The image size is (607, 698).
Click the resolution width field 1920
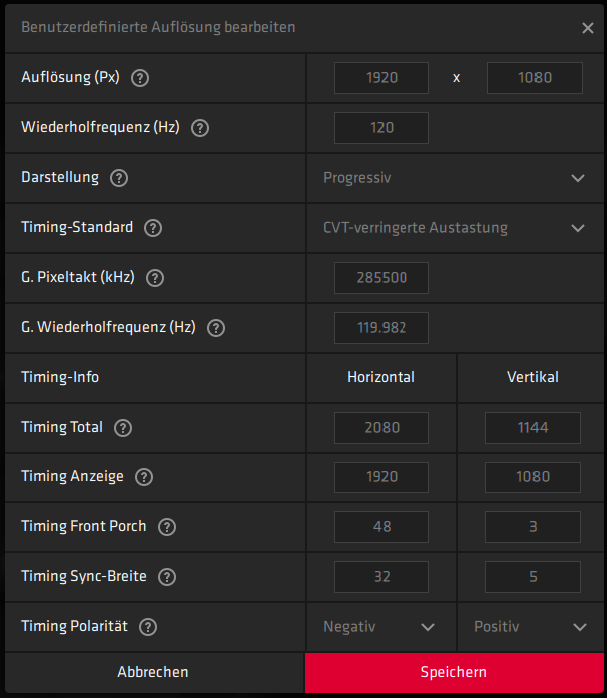[x=381, y=78]
